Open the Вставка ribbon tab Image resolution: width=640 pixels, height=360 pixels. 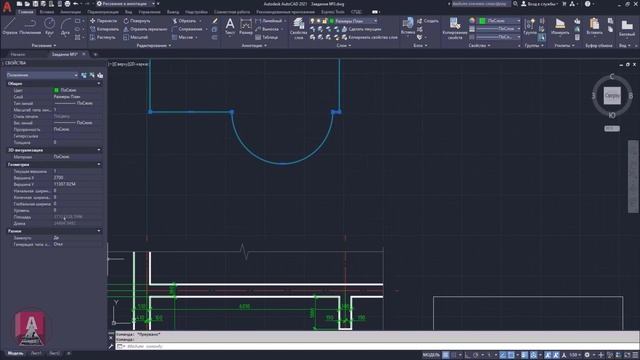tap(47, 12)
